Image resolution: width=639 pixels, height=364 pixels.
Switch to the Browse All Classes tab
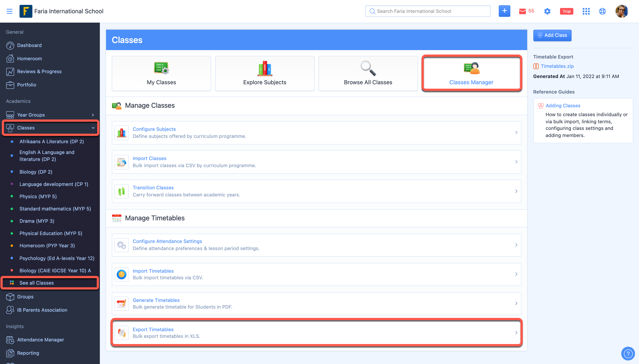pyautogui.click(x=368, y=73)
